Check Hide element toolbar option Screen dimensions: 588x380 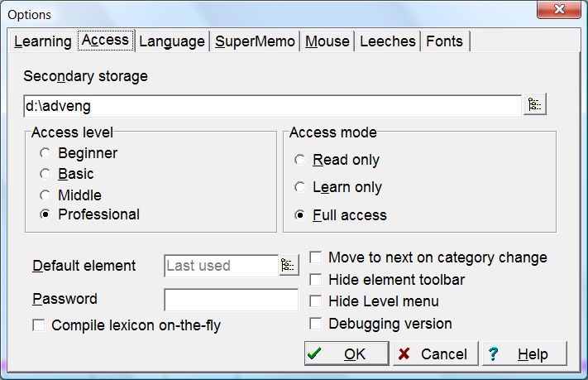tap(316, 280)
